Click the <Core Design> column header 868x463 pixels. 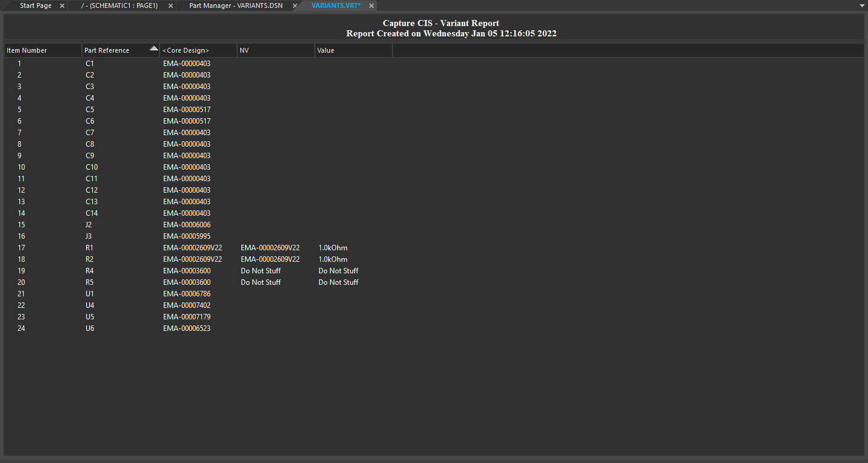(198, 50)
